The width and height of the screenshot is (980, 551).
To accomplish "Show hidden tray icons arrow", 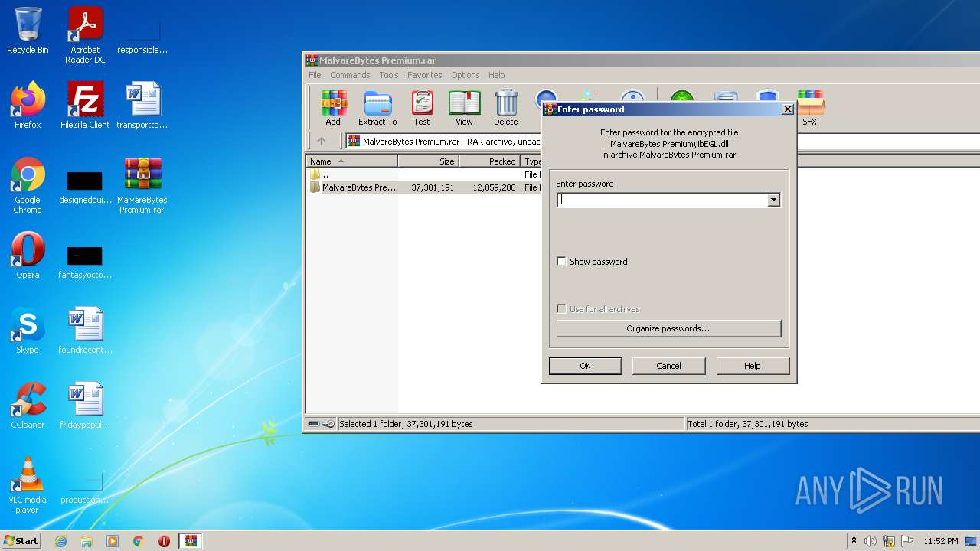I will coord(854,541).
